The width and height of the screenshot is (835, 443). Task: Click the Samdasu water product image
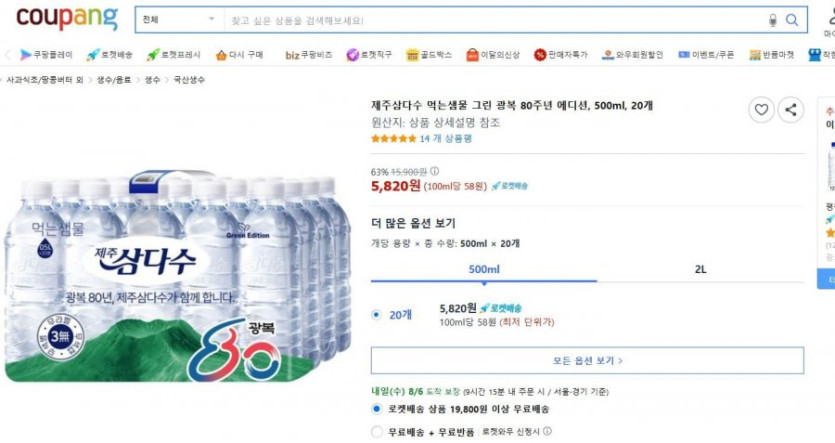point(180,280)
